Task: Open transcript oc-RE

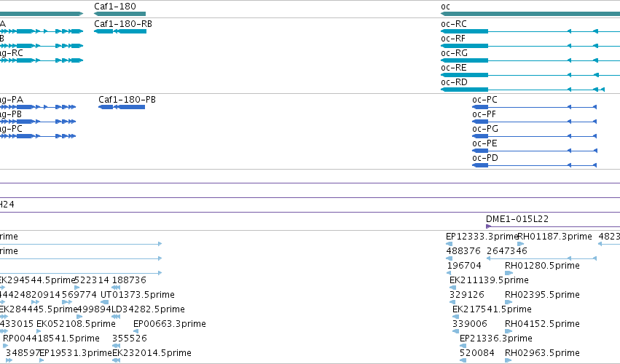Action: tap(454, 68)
